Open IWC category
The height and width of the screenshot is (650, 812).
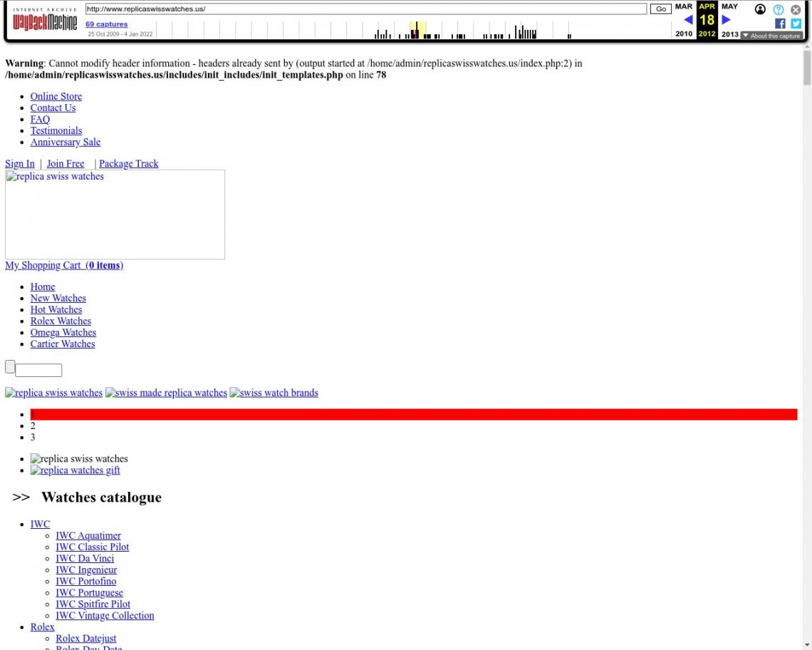(x=40, y=525)
